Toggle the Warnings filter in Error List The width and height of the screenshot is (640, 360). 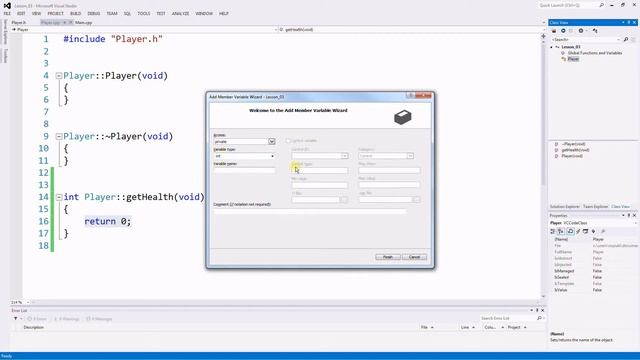click(67, 319)
